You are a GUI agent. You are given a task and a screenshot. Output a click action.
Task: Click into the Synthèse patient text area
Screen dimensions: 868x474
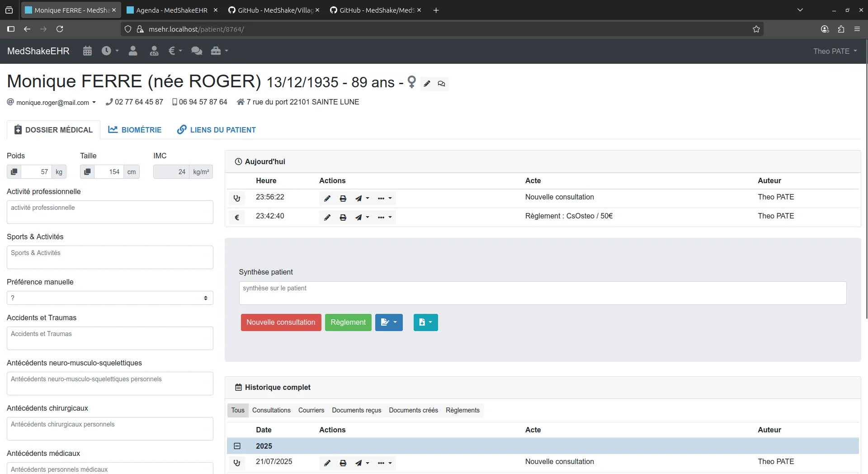tap(542, 293)
